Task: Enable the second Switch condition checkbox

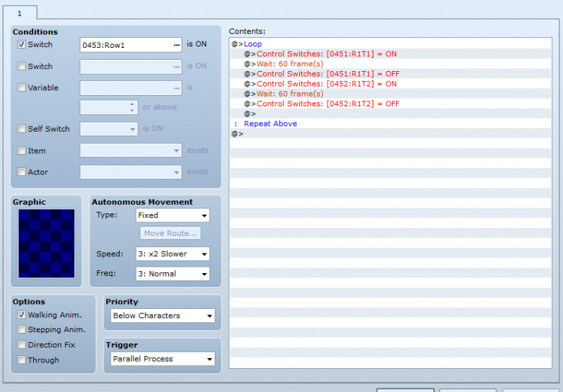Action: (22, 66)
